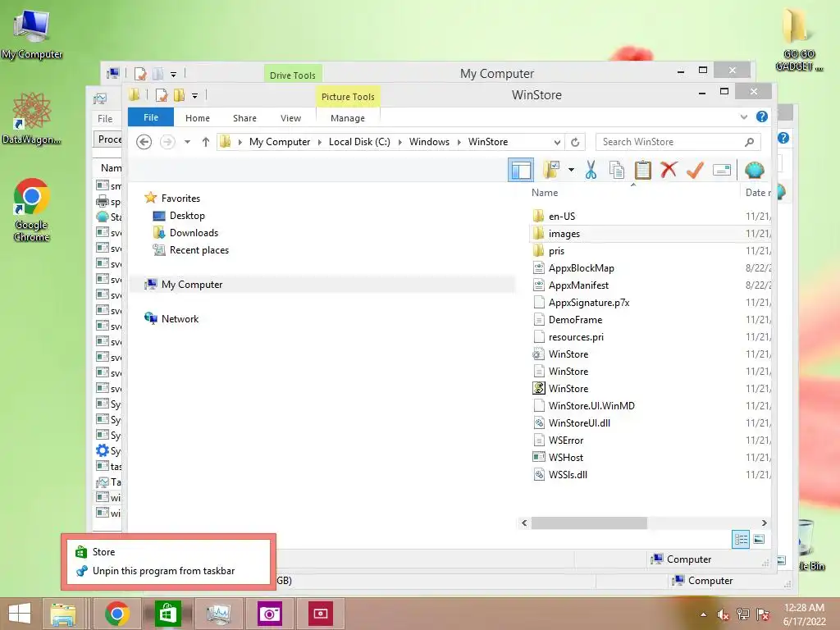
Task: Select the AppxBlockMap file
Action: [x=581, y=268]
